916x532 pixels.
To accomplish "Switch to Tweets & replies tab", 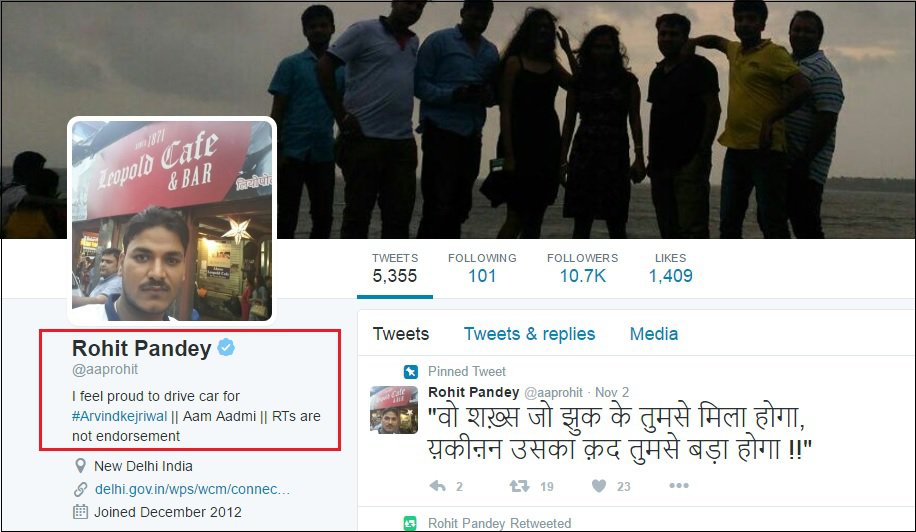I will click(x=529, y=334).
